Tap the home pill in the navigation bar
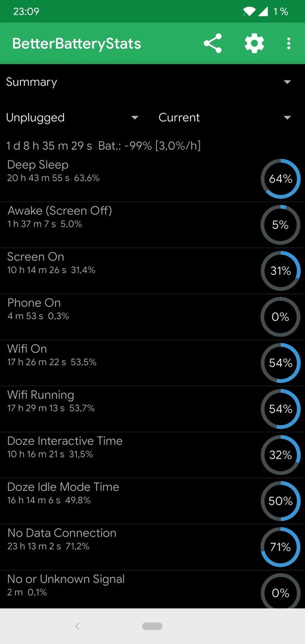The width and height of the screenshot is (305, 644). [152, 626]
